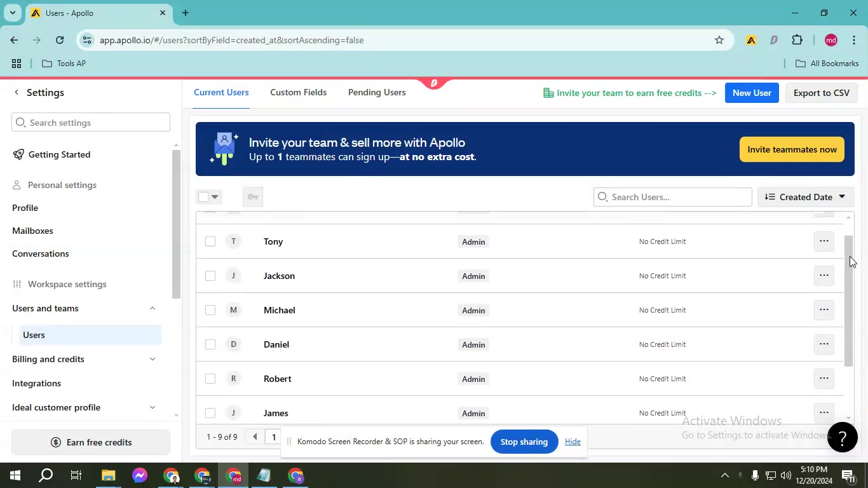Viewport: 868px width, 488px height.
Task: Open the more options menu for Jackson
Action: coord(824,276)
